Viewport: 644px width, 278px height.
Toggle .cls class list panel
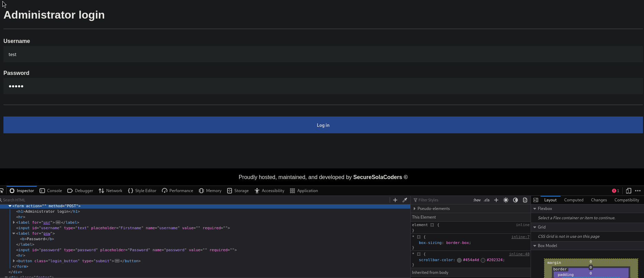pyautogui.click(x=487, y=200)
